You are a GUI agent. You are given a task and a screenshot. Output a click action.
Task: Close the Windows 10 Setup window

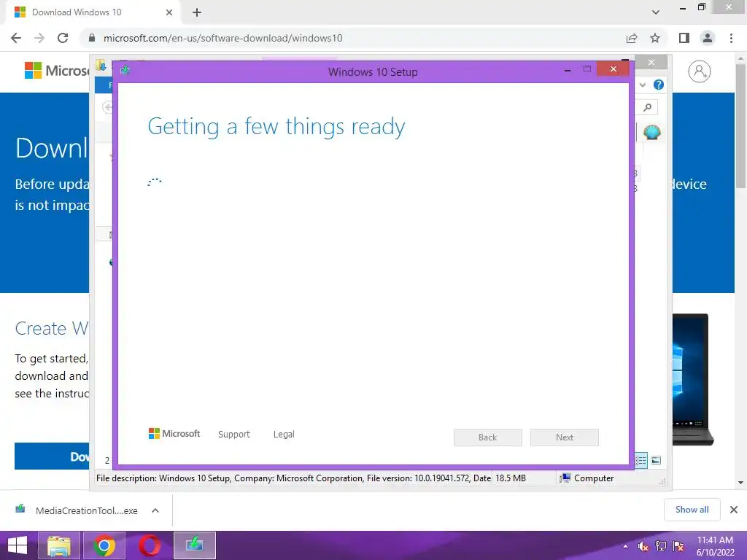click(x=613, y=69)
